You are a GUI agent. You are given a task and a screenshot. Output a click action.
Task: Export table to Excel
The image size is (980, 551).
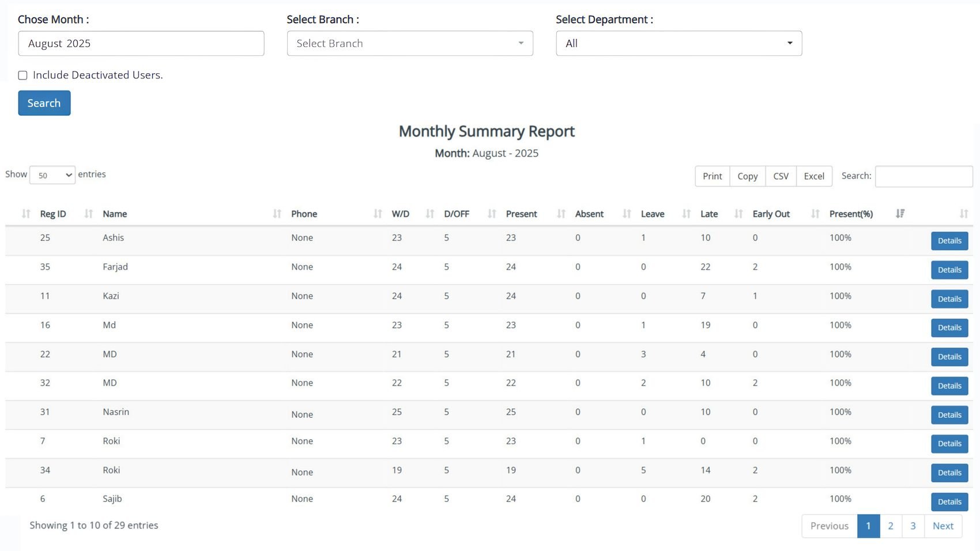coord(814,176)
